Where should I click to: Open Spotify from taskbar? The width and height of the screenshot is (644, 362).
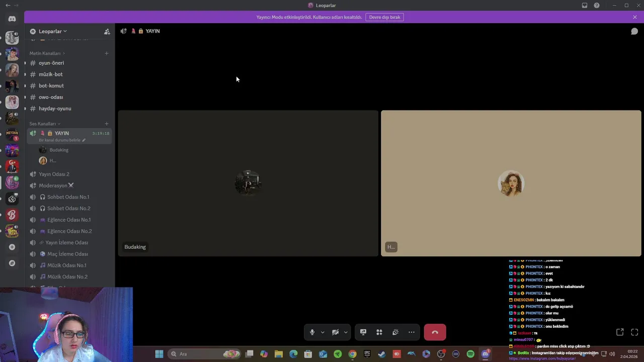coord(470,354)
